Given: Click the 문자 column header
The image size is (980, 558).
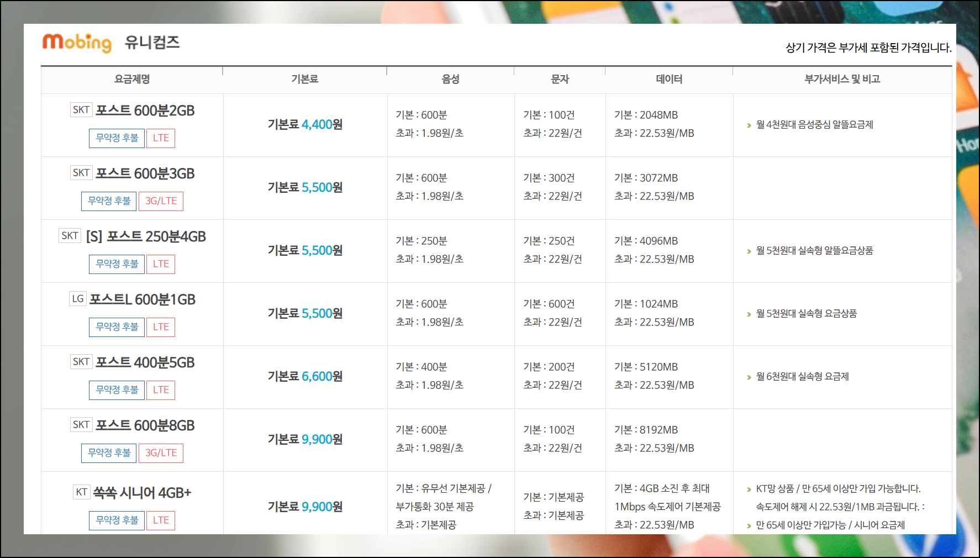Looking at the screenshot, I should pyautogui.click(x=560, y=80).
